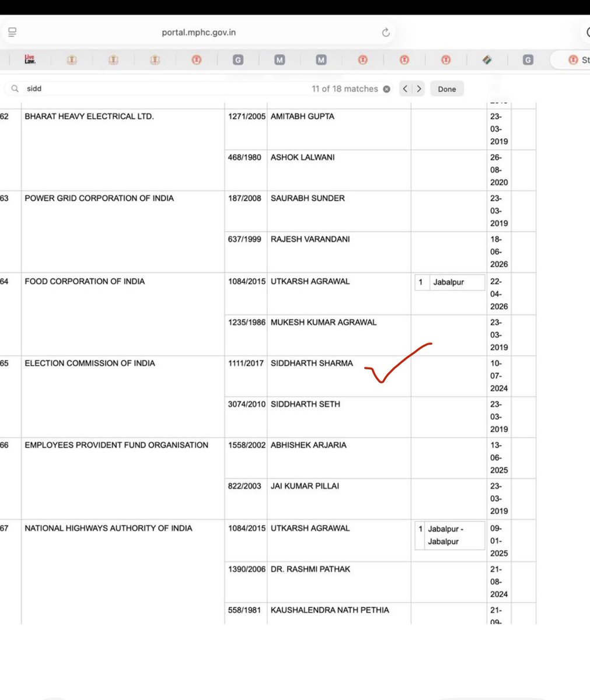This screenshot has width=590, height=700.
Task: Open the page menu/reader icon in address bar
Action: [x=12, y=32]
